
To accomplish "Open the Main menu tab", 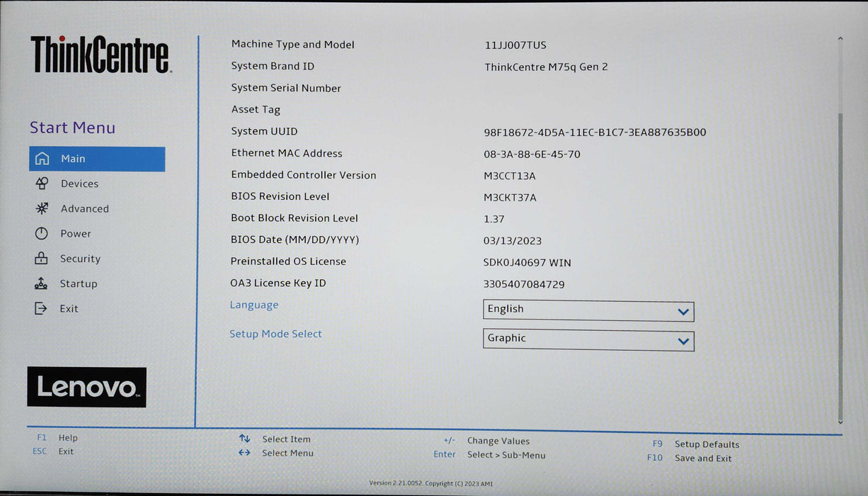I will [97, 159].
